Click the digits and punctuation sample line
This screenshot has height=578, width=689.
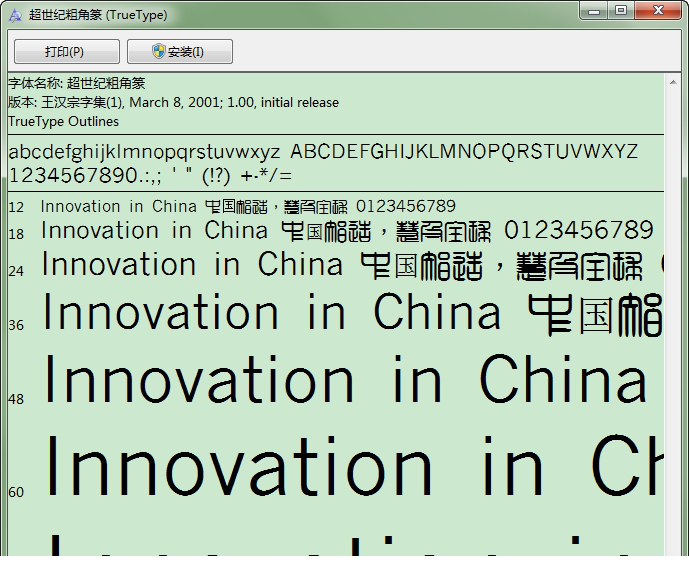150,175
